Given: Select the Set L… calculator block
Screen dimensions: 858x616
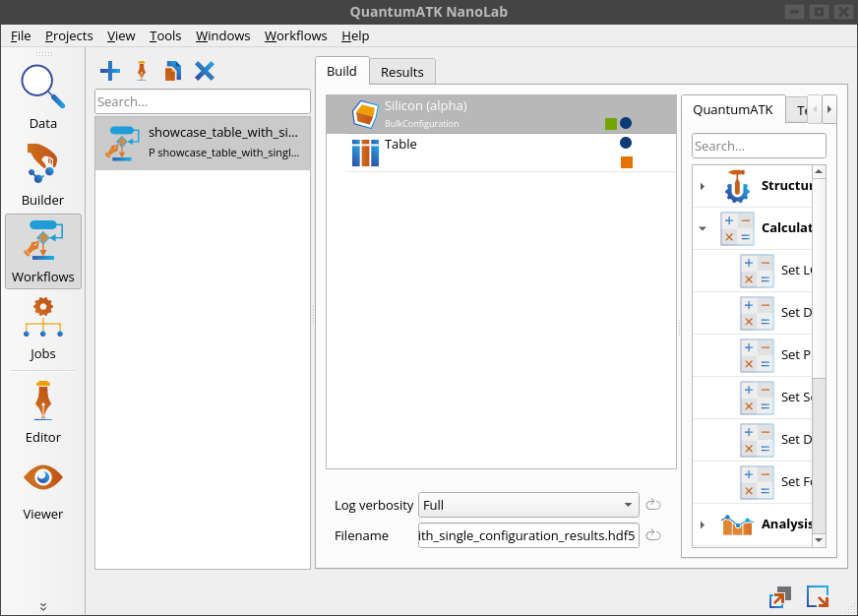Looking at the screenshot, I should [x=753, y=271].
